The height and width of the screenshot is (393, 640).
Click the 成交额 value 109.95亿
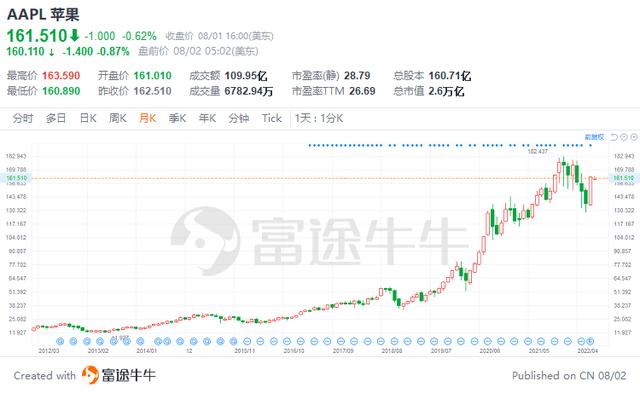pos(246,75)
